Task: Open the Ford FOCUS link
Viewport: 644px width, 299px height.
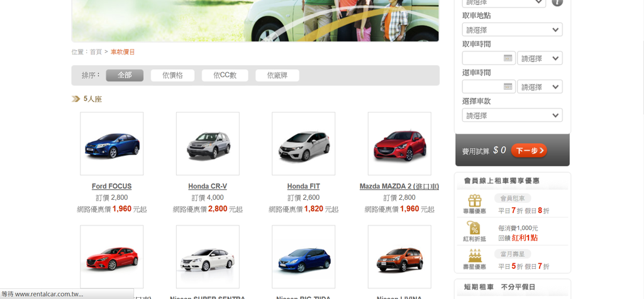Action: point(112,186)
